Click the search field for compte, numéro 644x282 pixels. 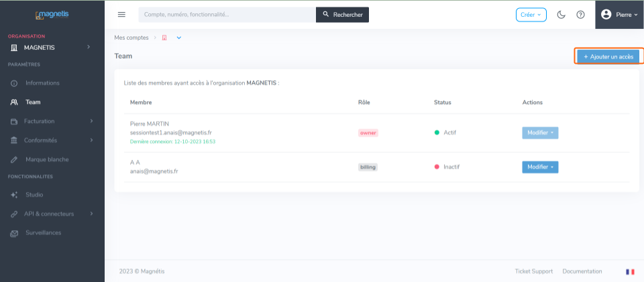[227, 14]
